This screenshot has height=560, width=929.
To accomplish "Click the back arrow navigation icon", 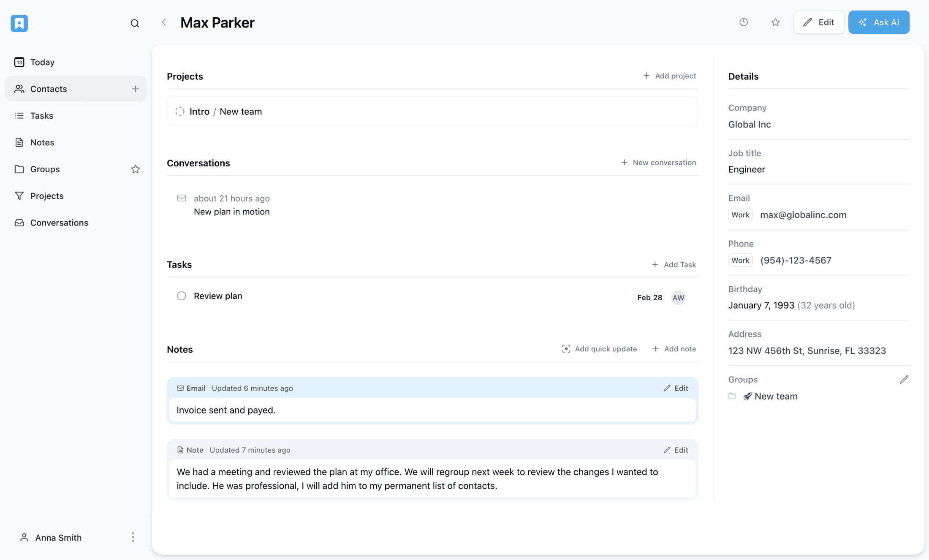I will tap(163, 22).
